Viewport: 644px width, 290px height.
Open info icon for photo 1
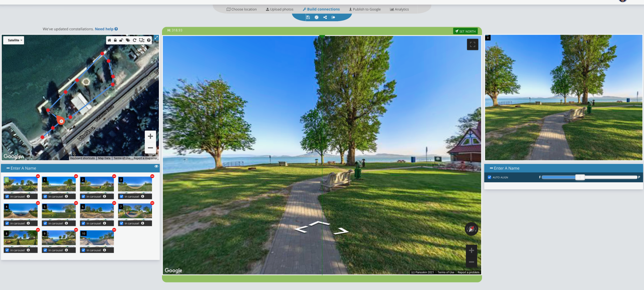66,196
